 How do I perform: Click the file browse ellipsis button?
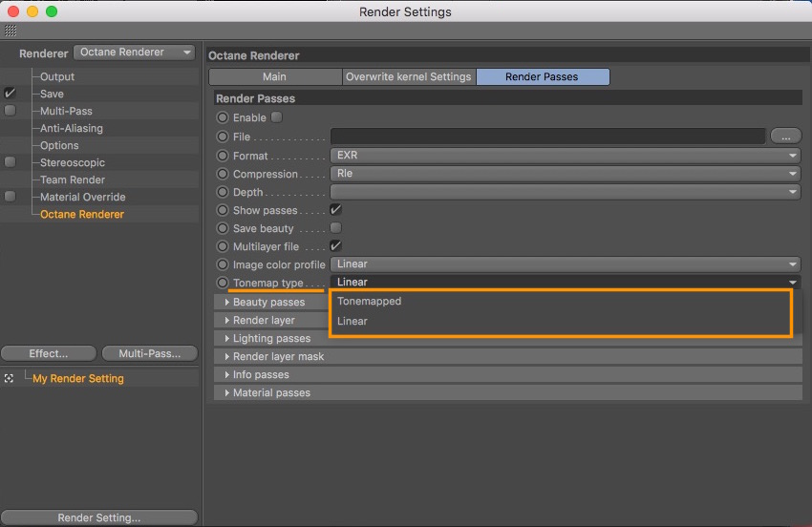click(x=785, y=137)
